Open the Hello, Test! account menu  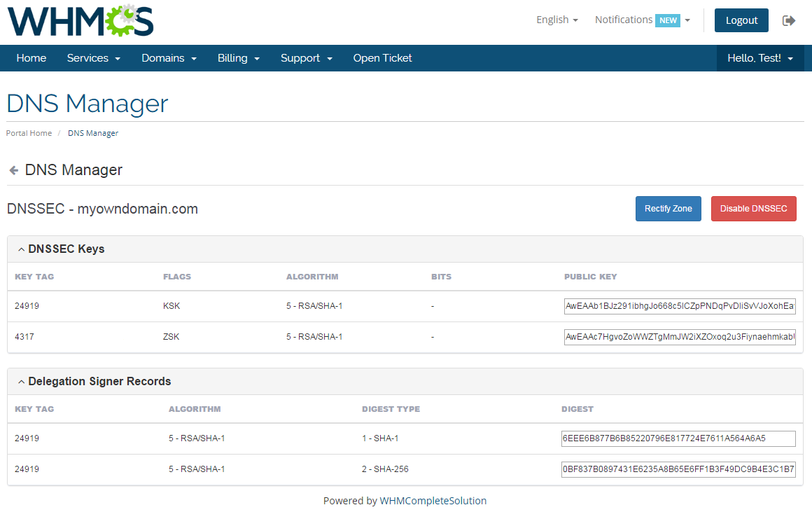click(x=760, y=58)
